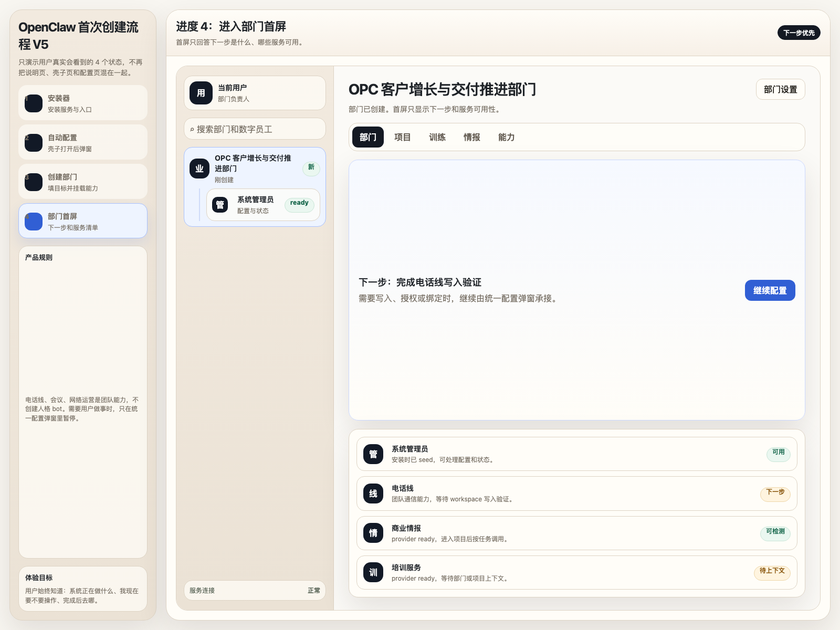Open 部门设置 settings button

781,89
